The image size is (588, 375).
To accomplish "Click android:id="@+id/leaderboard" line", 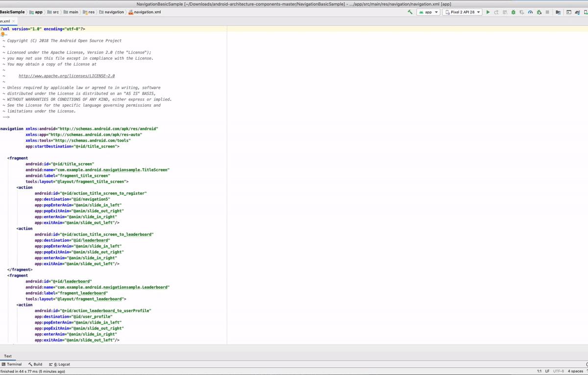I will point(59,281).
